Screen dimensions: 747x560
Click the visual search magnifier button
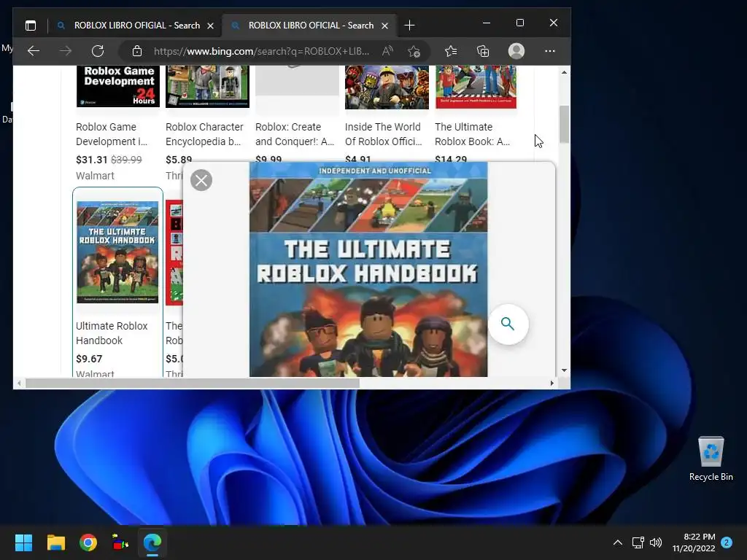tap(508, 324)
